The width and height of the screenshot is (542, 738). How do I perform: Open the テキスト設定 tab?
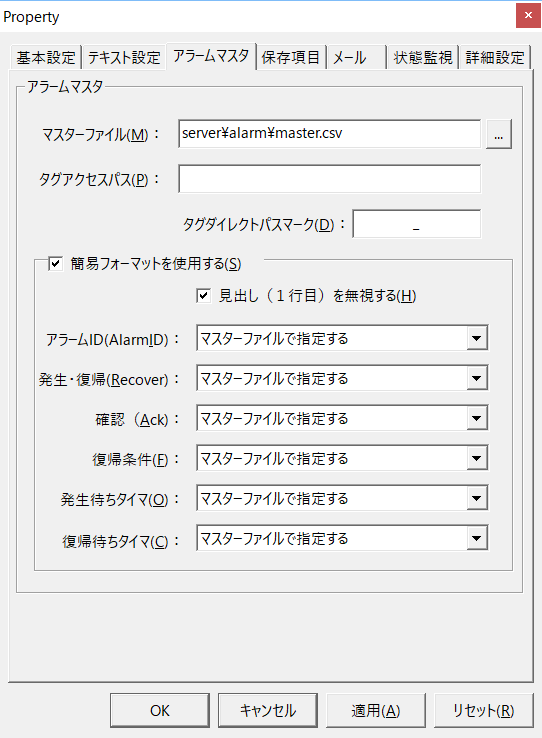[124, 57]
